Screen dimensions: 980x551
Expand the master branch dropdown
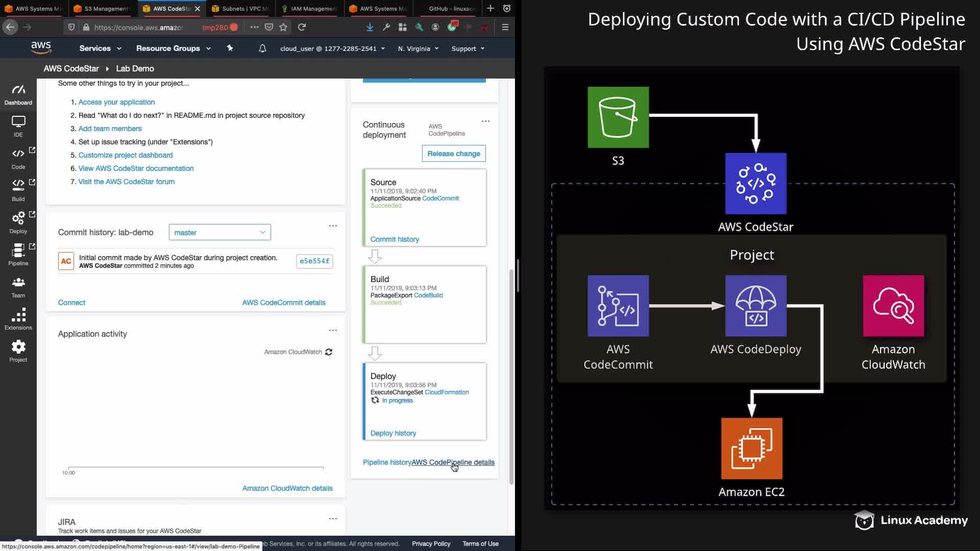tap(219, 233)
